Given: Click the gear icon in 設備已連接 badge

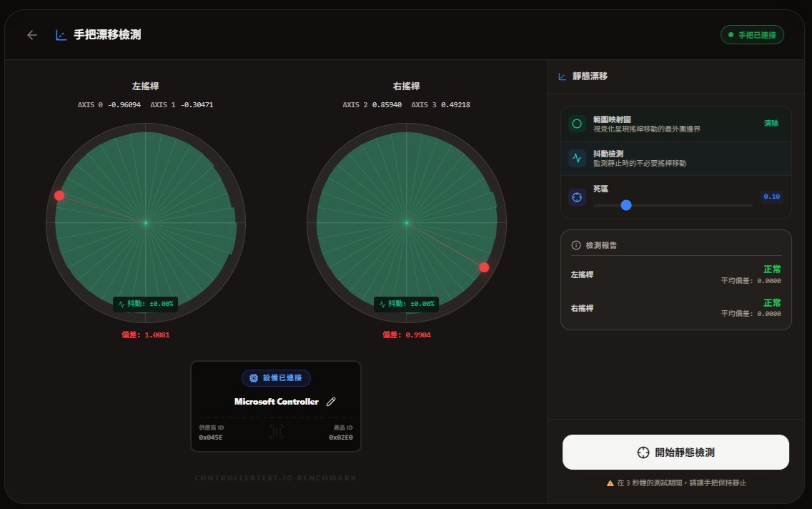Looking at the screenshot, I should pos(253,377).
